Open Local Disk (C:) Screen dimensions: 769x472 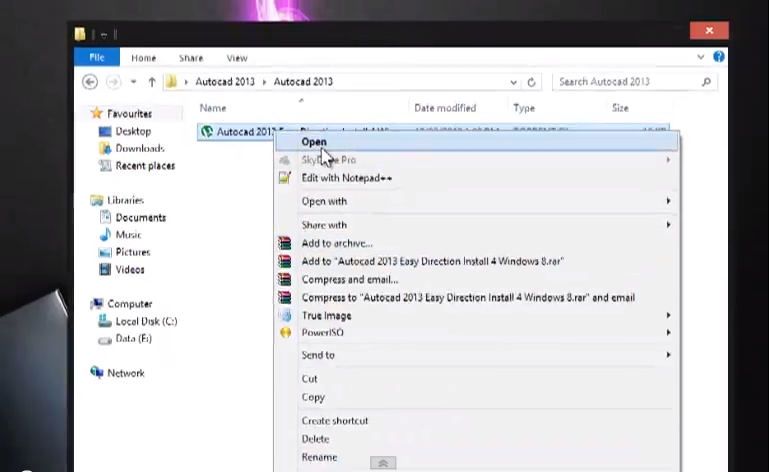tap(146, 321)
